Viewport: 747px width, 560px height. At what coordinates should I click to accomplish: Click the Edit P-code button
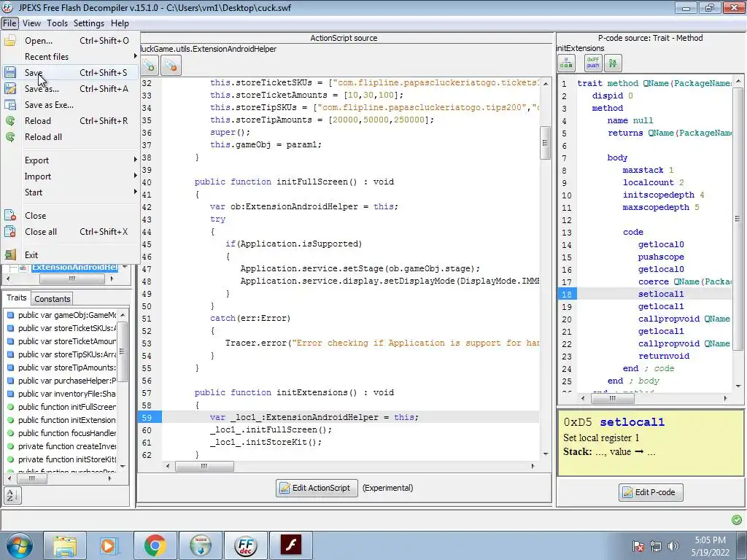[x=650, y=492]
